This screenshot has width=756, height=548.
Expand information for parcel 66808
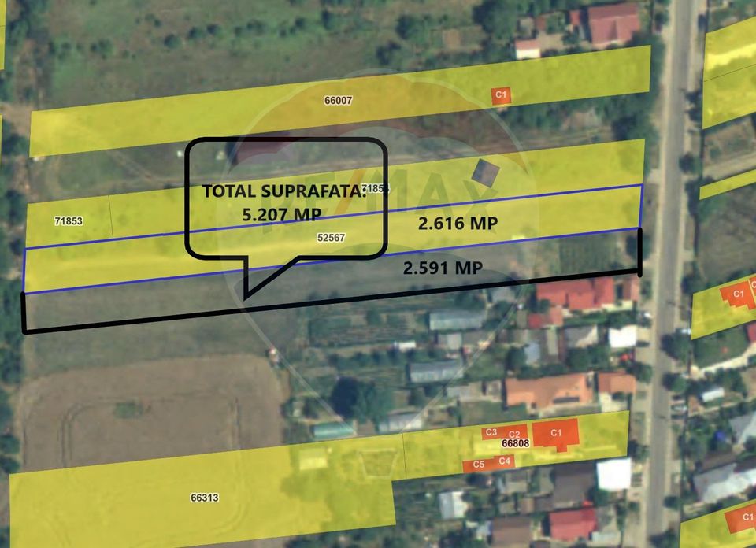pyautogui.click(x=514, y=444)
